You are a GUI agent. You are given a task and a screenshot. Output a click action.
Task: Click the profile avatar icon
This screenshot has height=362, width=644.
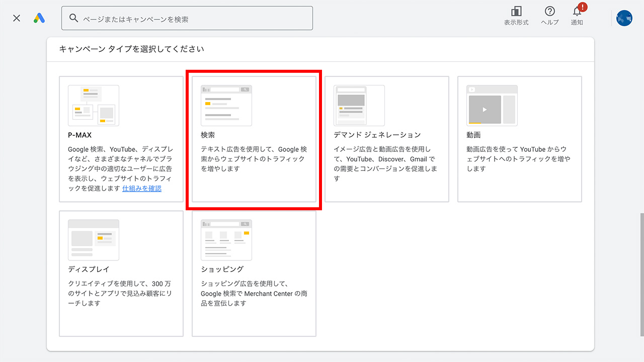[x=624, y=18]
